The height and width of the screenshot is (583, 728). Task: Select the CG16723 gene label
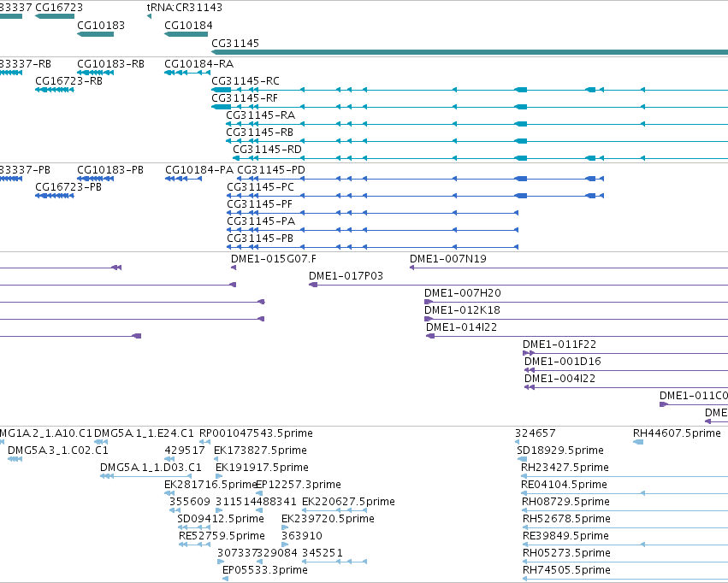(x=59, y=8)
